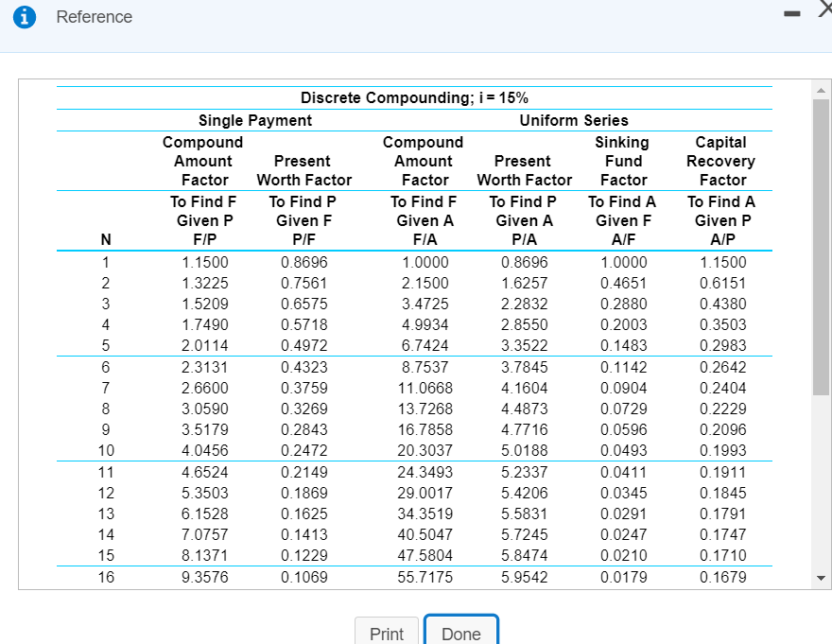Click the Discrete Compounding title row
Viewport: 832px width, 644px height.
pyautogui.click(x=414, y=97)
